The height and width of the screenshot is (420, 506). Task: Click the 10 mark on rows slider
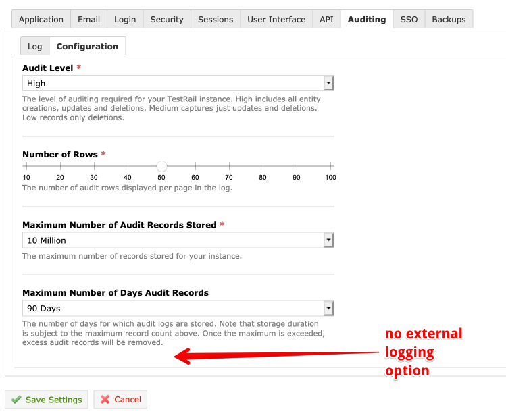[26, 165]
